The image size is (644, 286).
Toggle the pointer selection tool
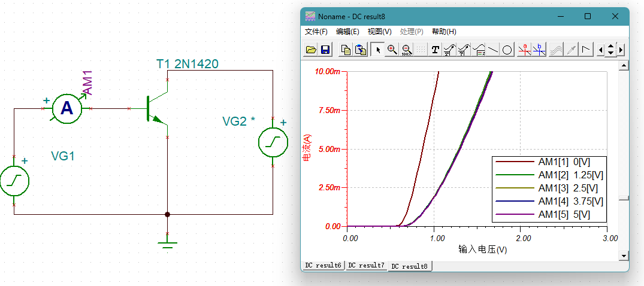pos(378,50)
